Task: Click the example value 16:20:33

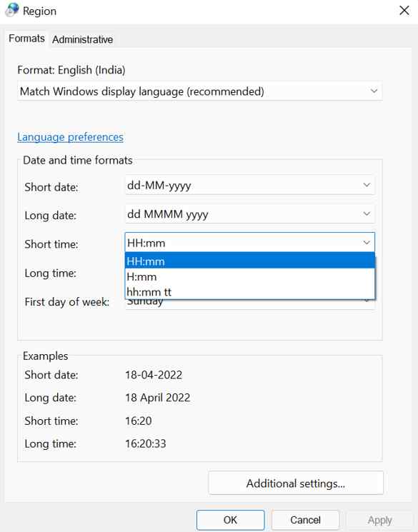Action: pos(145,443)
